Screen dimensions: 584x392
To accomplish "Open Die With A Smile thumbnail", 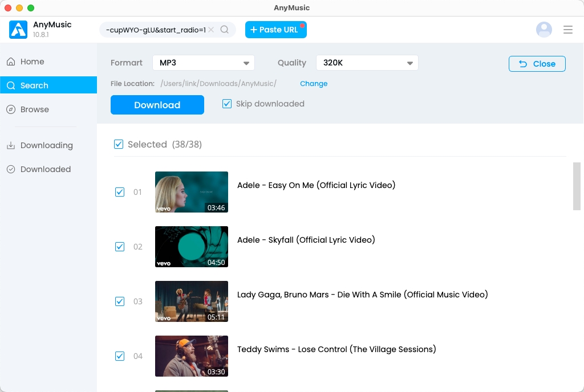I will pyautogui.click(x=192, y=301).
